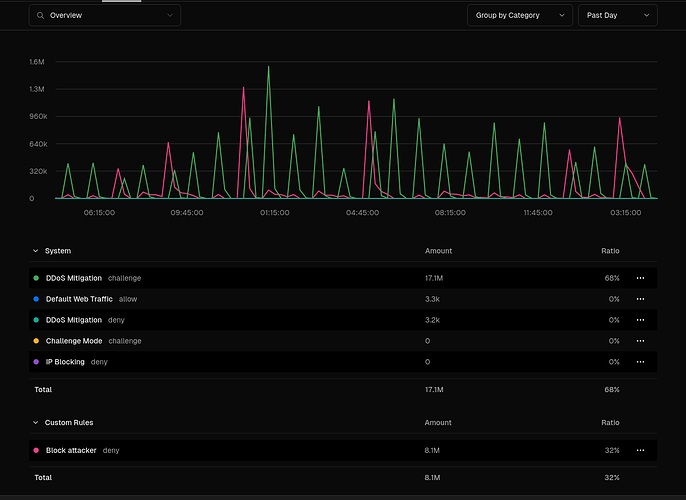This screenshot has width=686, height=500.
Task: Open the Group by Category dropdown
Action: (x=520, y=15)
